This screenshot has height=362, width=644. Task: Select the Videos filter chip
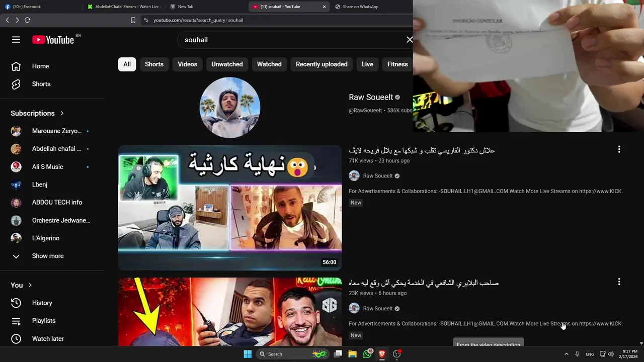(x=187, y=64)
